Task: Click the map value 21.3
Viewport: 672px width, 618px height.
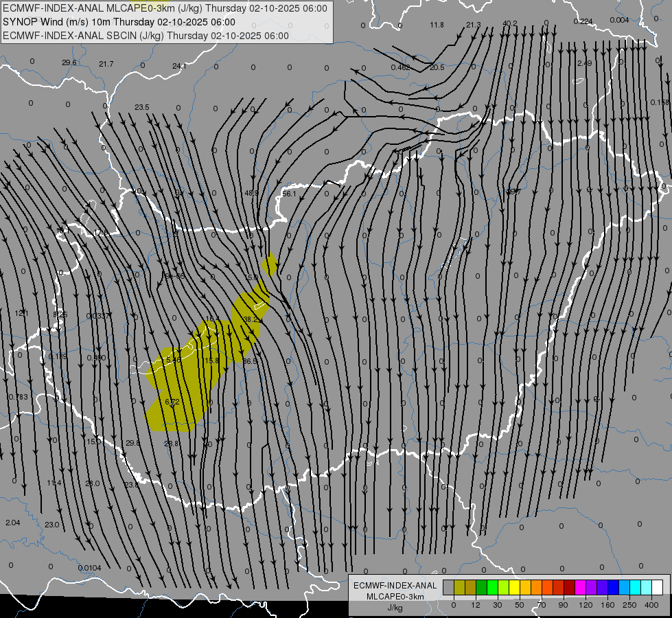Action: click(x=474, y=25)
